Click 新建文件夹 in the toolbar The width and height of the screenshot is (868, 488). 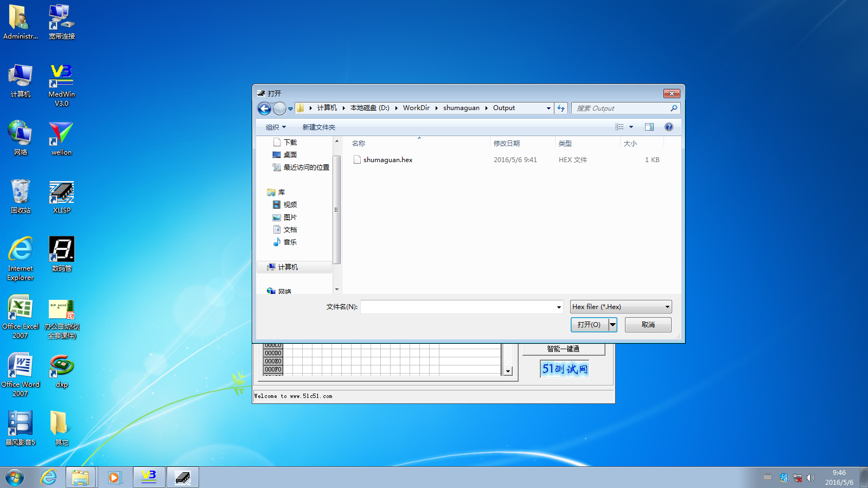coord(319,127)
